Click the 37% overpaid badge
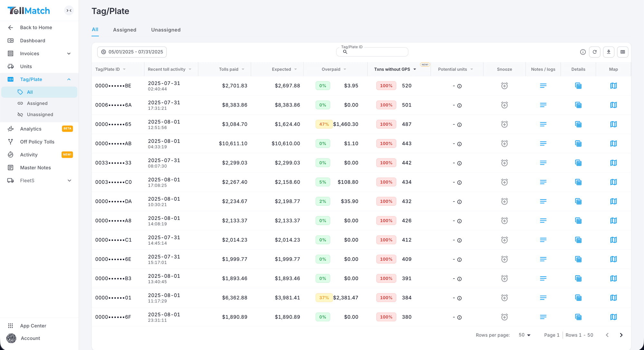Screen dimensions: 644x350 tap(324, 298)
